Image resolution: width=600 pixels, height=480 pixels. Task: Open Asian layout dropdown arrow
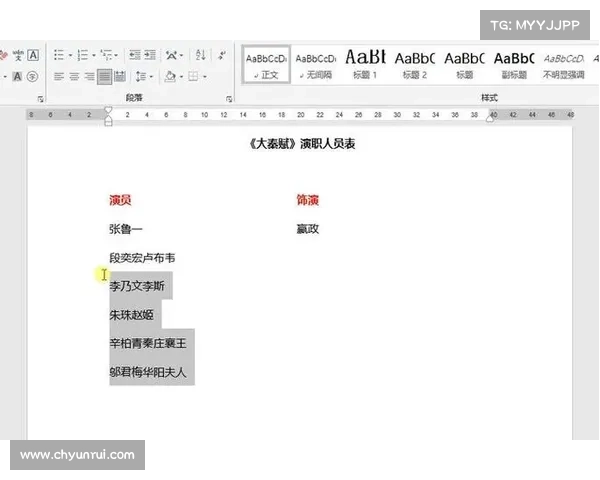tap(181, 56)
